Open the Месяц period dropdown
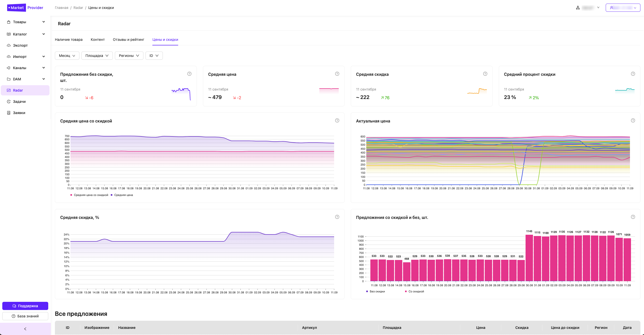Image resolution: width=644 pixels, height=335 pixels. (67, 56)
